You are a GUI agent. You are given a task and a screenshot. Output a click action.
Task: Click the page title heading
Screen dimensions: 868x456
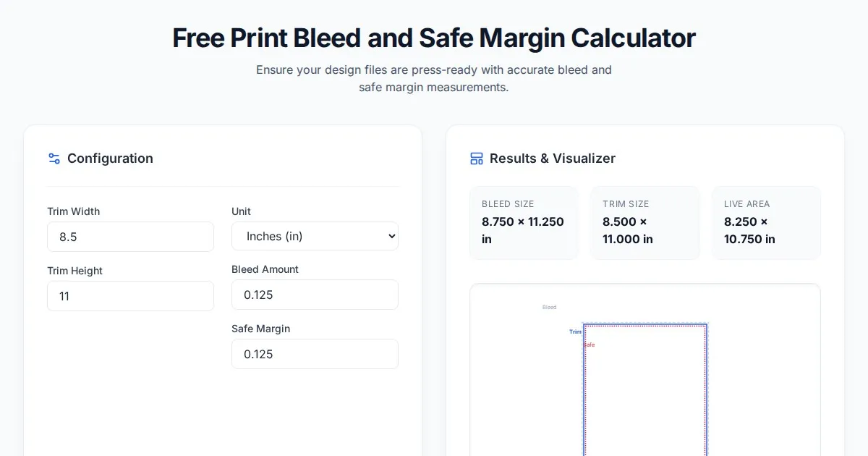(x=434, y=38)
